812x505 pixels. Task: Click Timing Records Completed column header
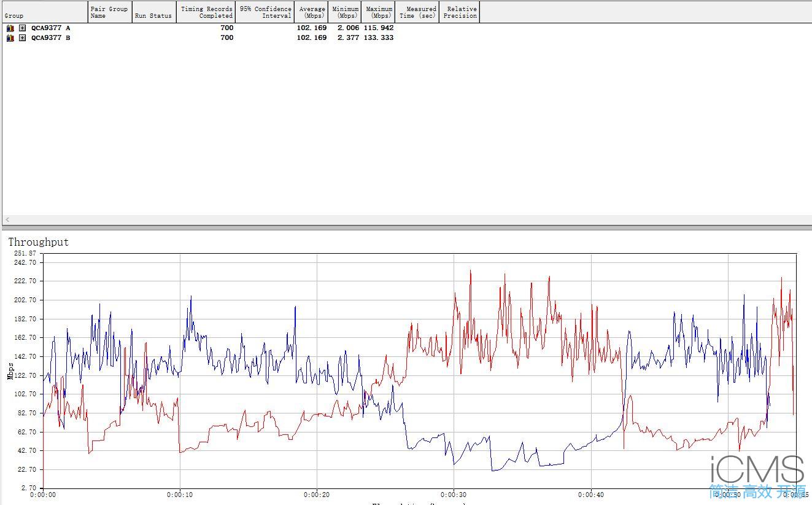point(206,12)
